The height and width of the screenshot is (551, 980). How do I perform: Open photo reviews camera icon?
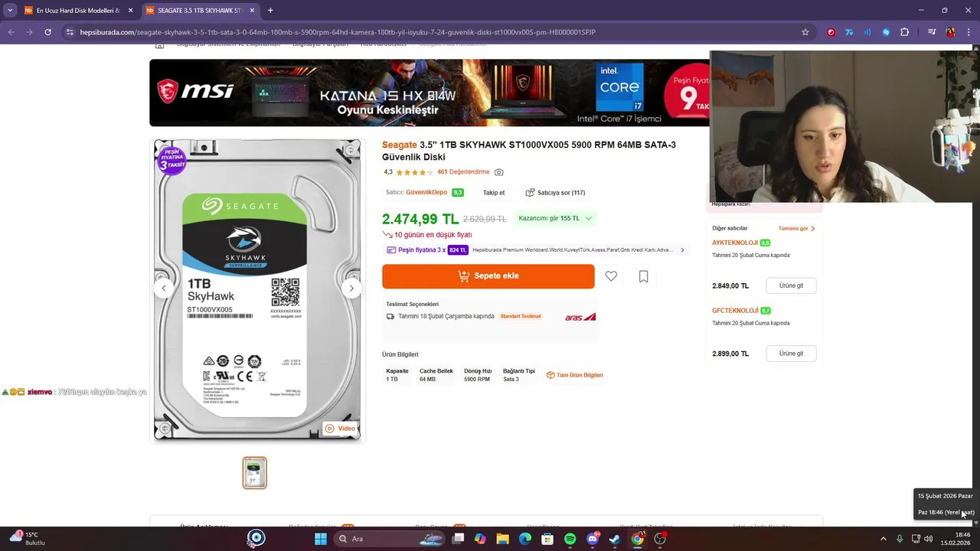pyautogui.click(x=499, y=172)
